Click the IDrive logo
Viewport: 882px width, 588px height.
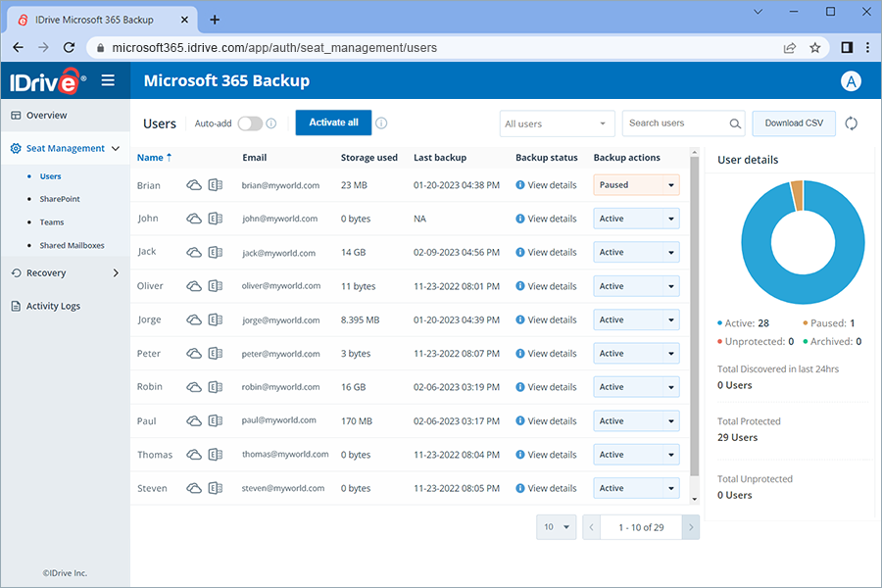pos(48,82)
